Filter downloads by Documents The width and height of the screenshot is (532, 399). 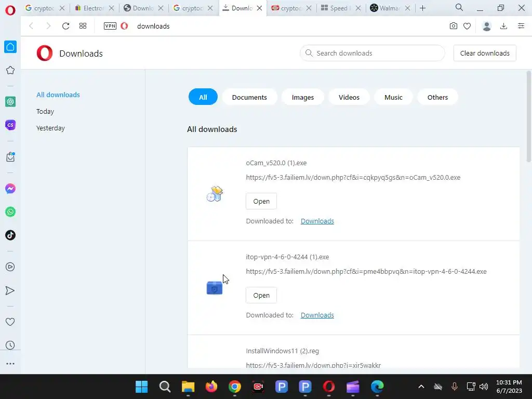point(249,97)
